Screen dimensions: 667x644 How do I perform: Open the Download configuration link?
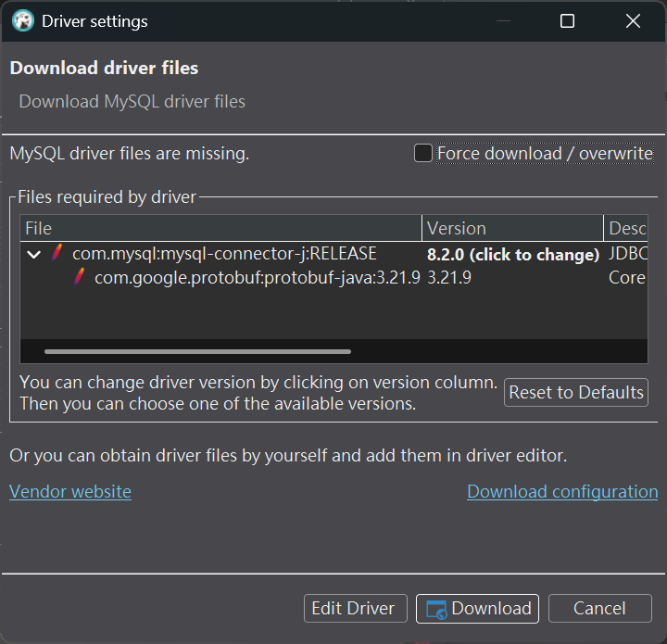(x=562, y=492)
